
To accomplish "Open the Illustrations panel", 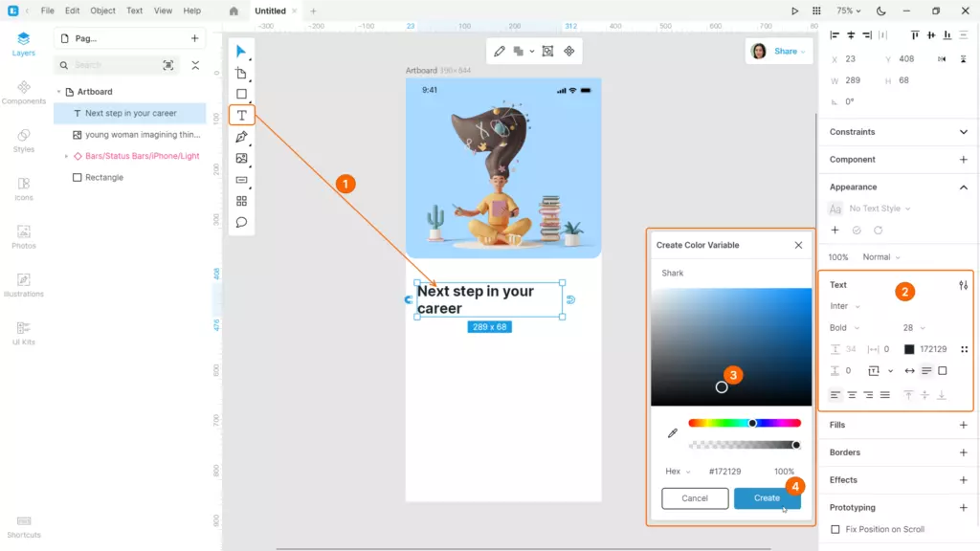I will pos(24,284).
